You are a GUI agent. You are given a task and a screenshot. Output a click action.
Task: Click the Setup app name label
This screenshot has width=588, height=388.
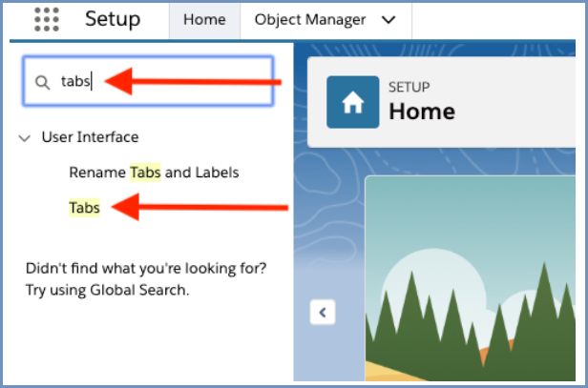(113, 19)
